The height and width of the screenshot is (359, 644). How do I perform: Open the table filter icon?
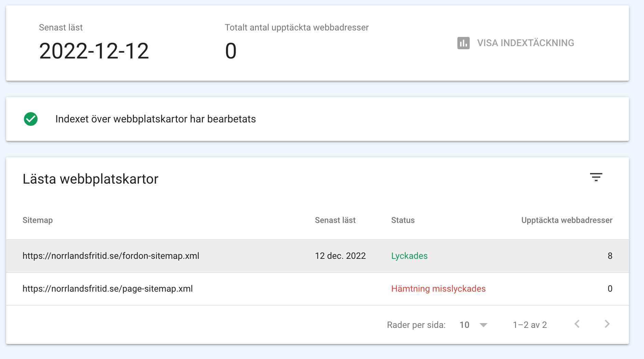(x=596, y=177)
